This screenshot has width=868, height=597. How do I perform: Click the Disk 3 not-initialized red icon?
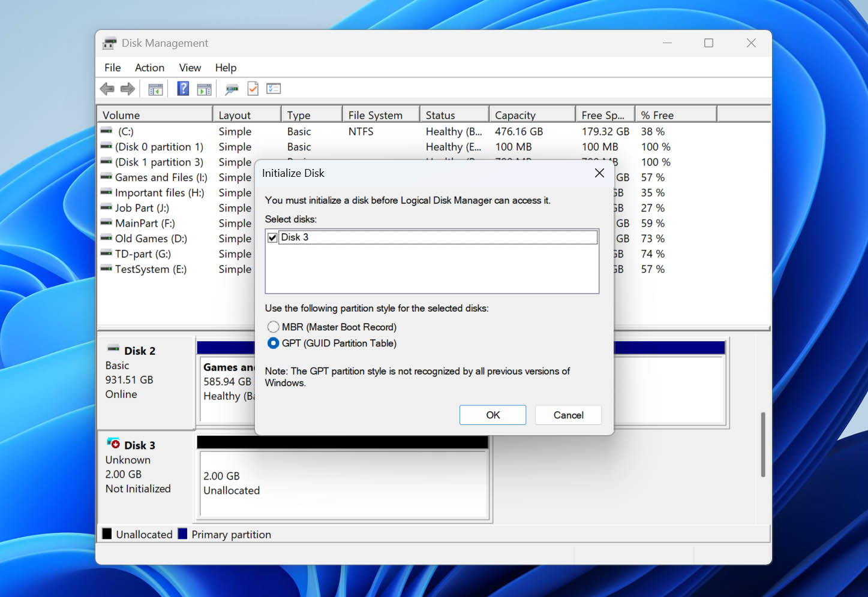coord(113,443)
